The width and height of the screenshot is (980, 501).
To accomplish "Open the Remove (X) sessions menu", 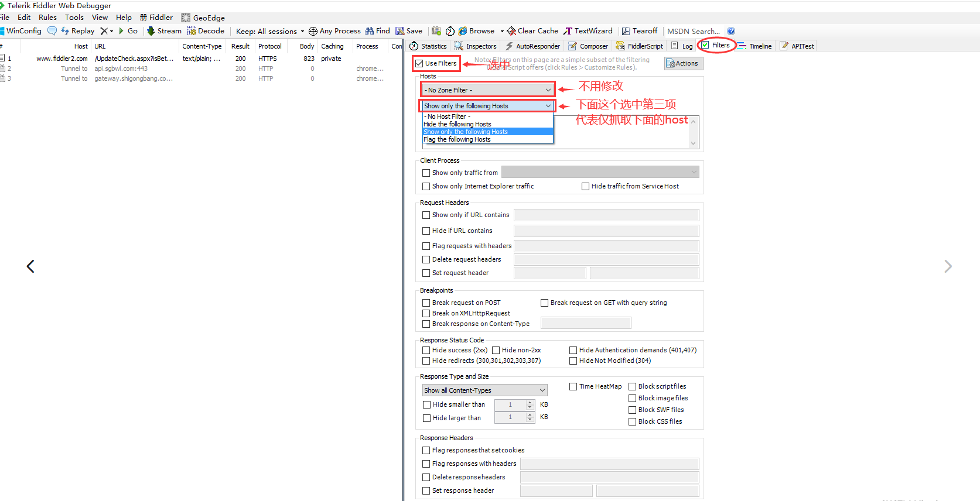I will pyautogui.click(x=107, y=31).
